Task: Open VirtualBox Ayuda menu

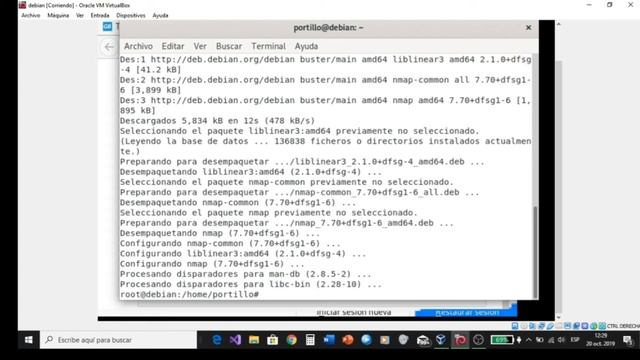Action: 160,16
